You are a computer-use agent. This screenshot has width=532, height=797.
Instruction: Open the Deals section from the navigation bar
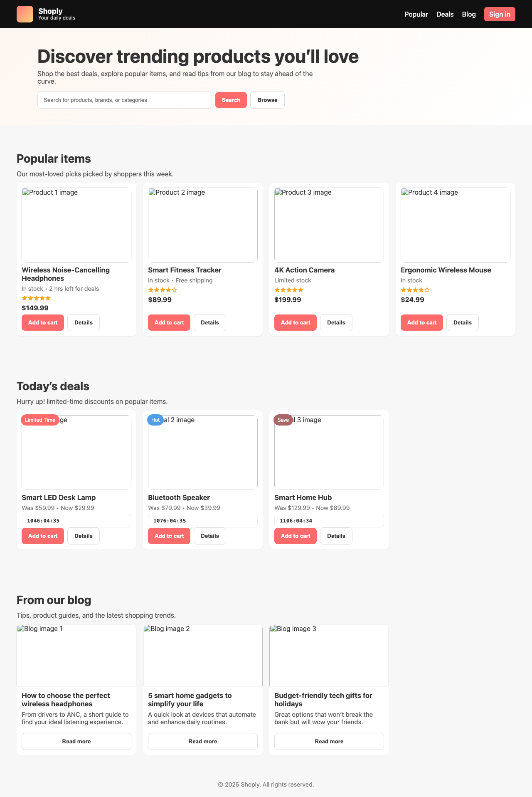point(445,14)
